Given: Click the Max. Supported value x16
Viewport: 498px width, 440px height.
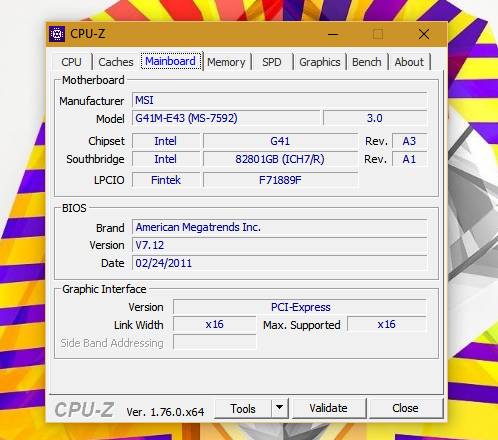Looking at the screenshot, I should [x=387, y=324].
